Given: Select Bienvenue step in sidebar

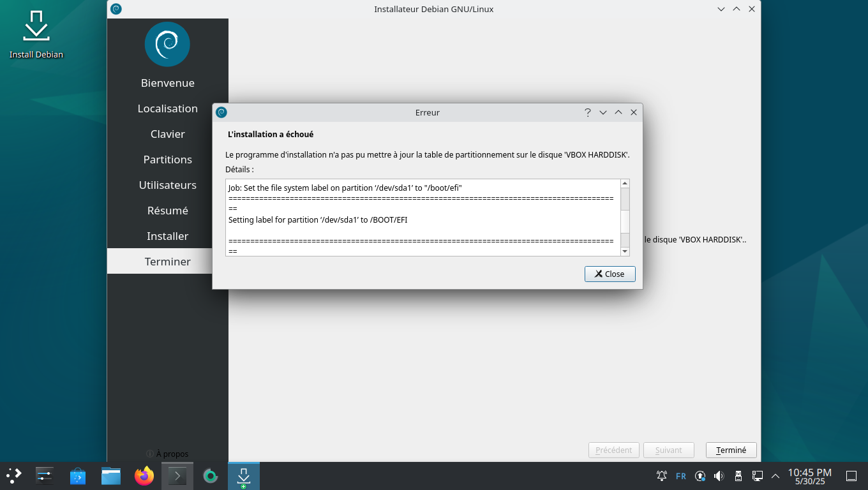Looking at the screenshot, I should point(168,83).
